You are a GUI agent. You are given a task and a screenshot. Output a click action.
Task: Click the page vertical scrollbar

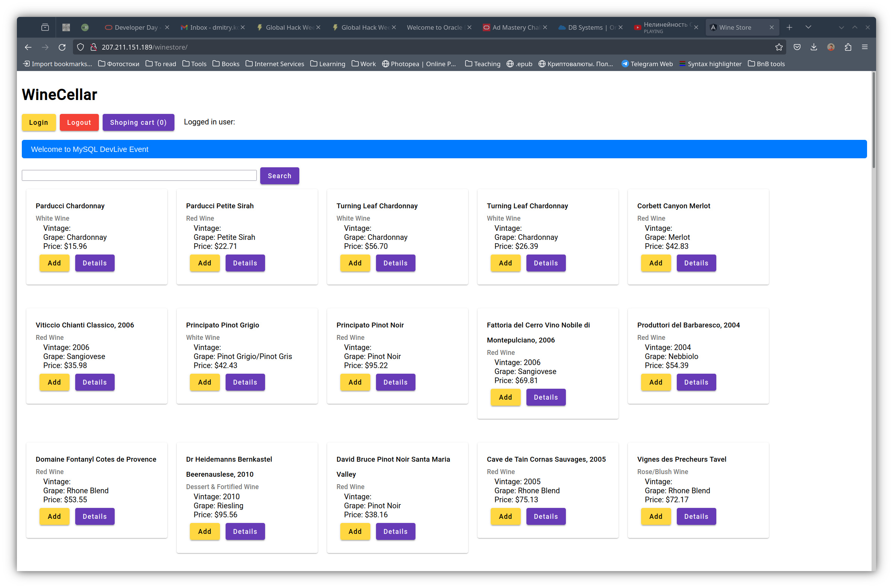pos(873,120)
